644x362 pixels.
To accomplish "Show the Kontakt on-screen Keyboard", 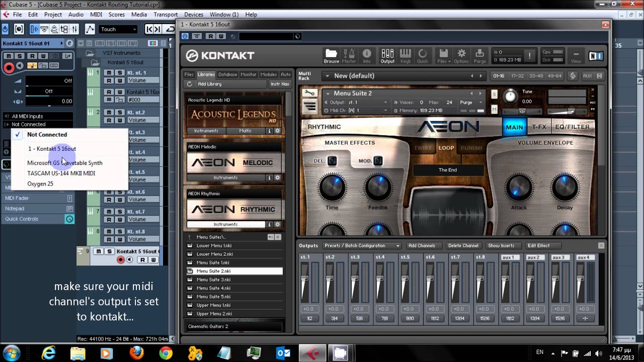I will [x=406, y=55].
